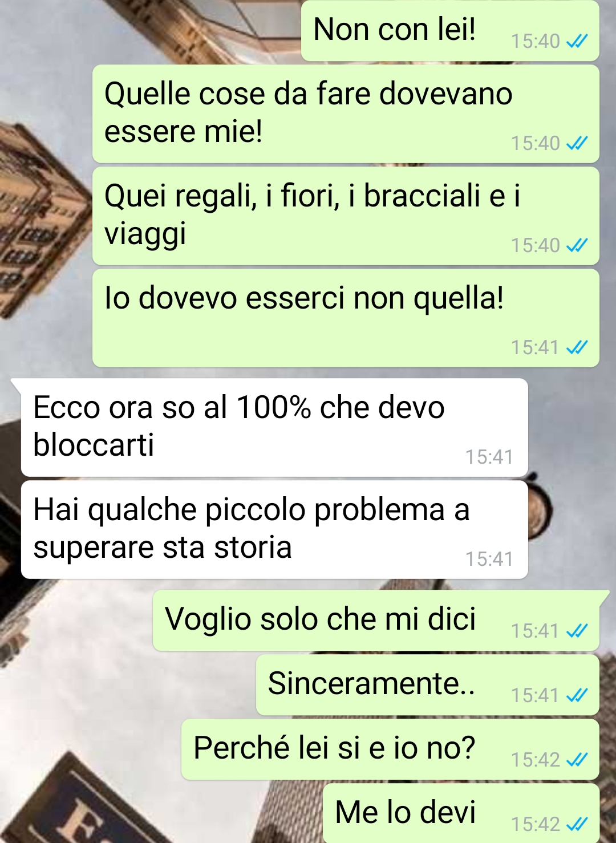Tap the 'Non con lei!' message bubble

pos(450,30)
